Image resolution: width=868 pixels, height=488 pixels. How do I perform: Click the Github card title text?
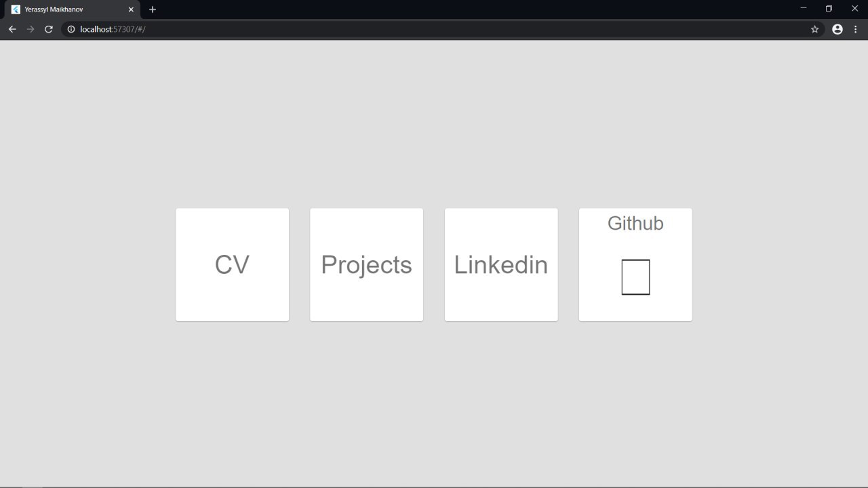click(635, 223)
